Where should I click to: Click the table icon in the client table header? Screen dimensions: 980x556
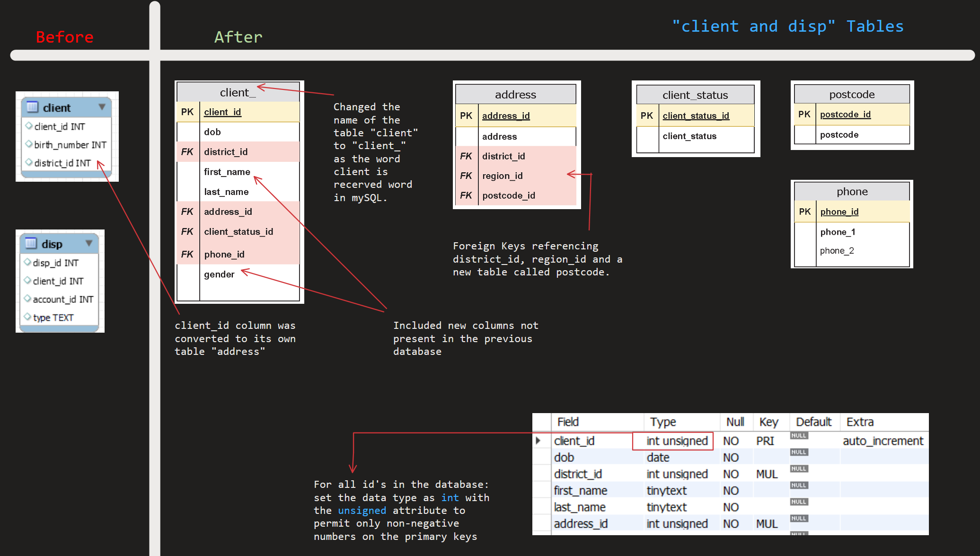tap(31, 107)
